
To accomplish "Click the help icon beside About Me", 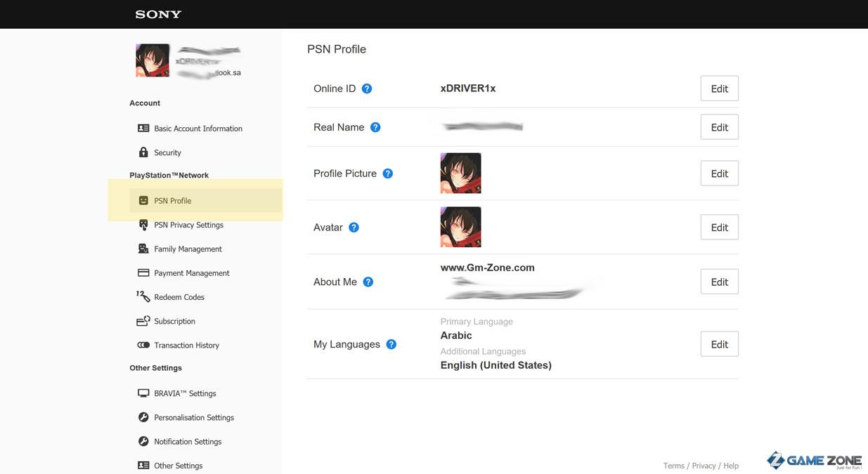I will tap(368, 282).
